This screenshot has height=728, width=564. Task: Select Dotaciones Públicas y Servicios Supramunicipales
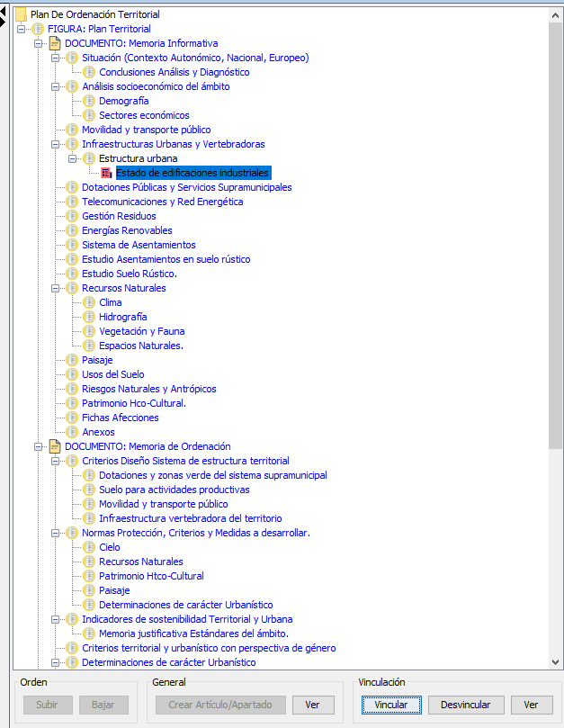(186, 187)
